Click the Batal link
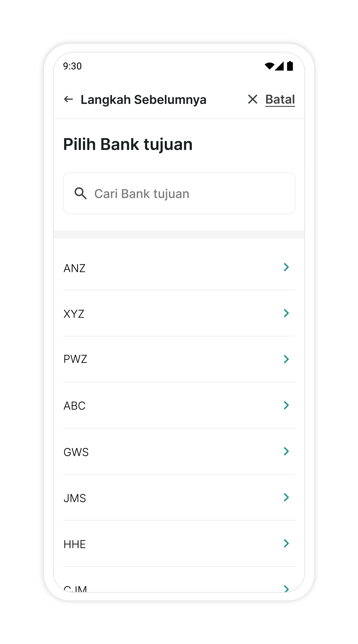The height and width of the screenshot is (644, 358). click(x=280, y=100)
